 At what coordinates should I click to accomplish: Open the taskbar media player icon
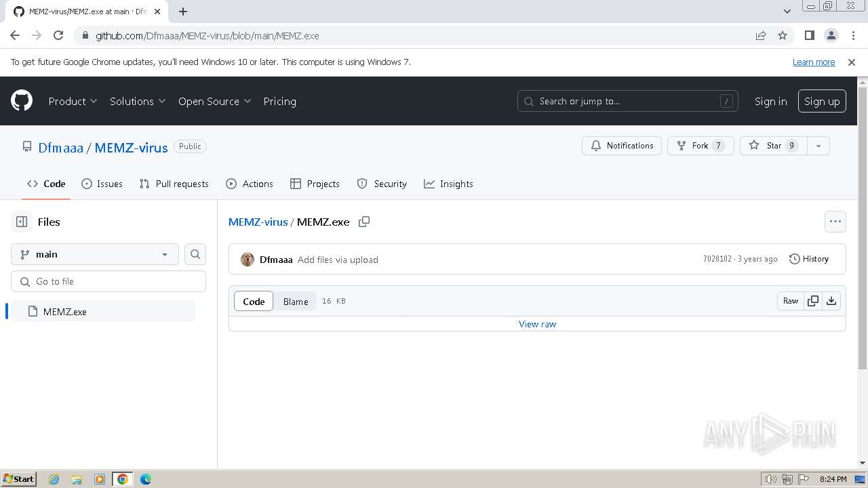(x=100, y=479)
